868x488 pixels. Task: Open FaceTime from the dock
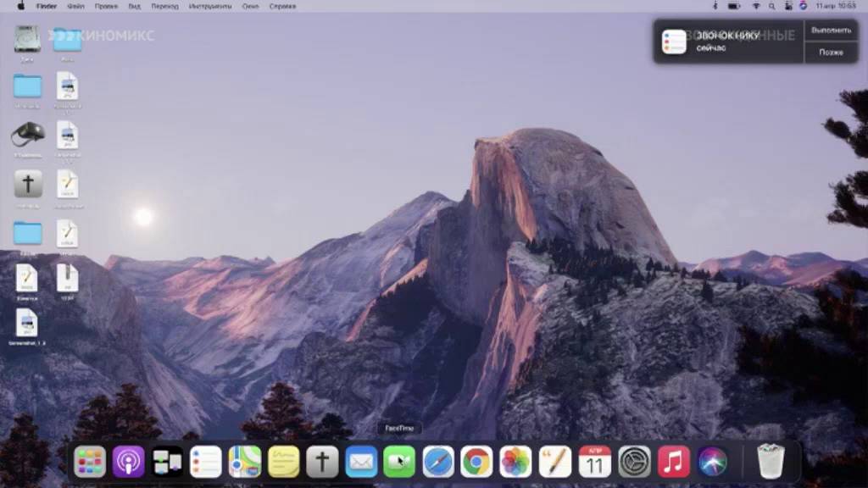pos(399,462)
